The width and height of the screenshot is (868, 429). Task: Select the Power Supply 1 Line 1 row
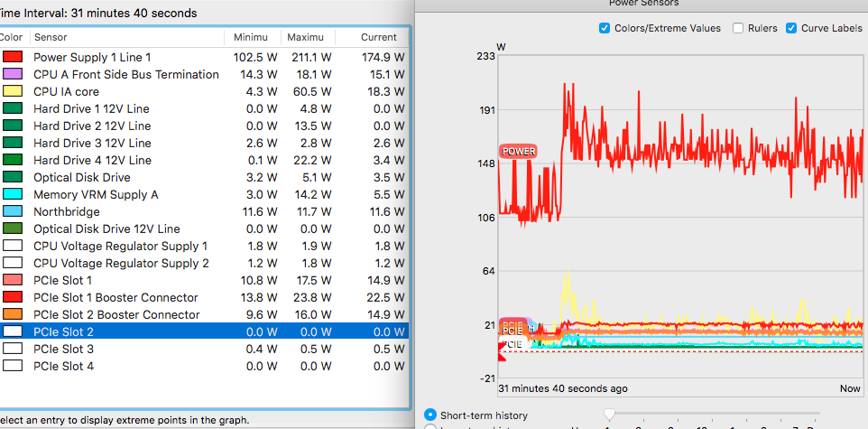point(204,57)
